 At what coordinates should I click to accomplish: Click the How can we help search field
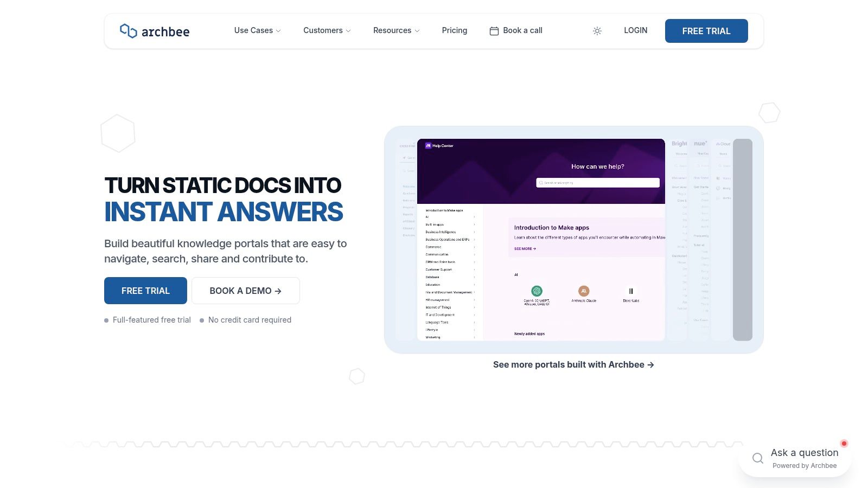(598, 183)
